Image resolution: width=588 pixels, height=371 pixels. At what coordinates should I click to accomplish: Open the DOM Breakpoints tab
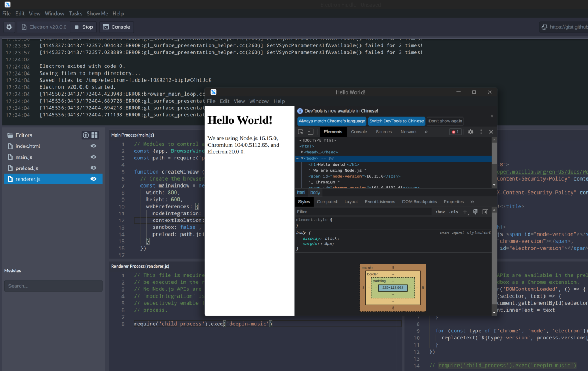click(x=419, y=202)
